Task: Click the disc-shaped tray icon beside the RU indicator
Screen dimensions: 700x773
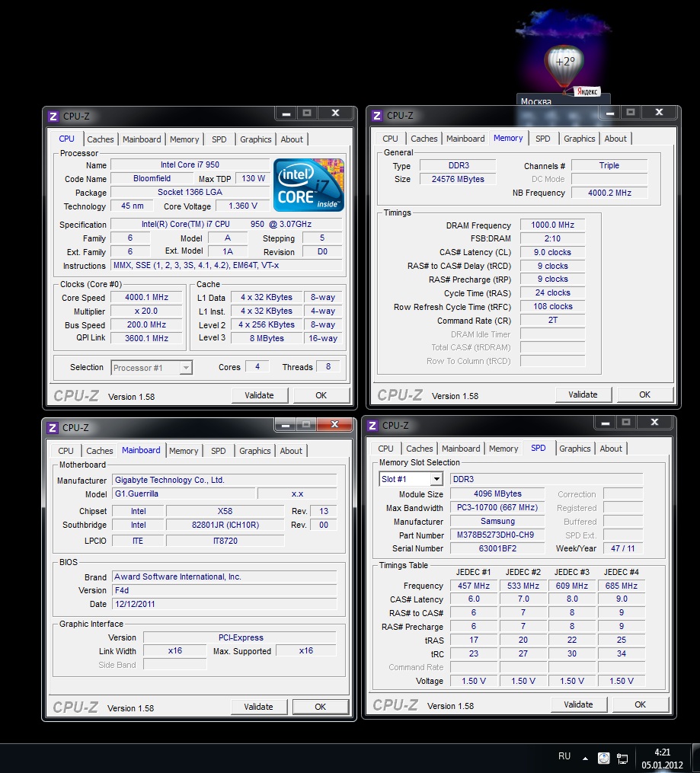Action: tap(604, 759)
